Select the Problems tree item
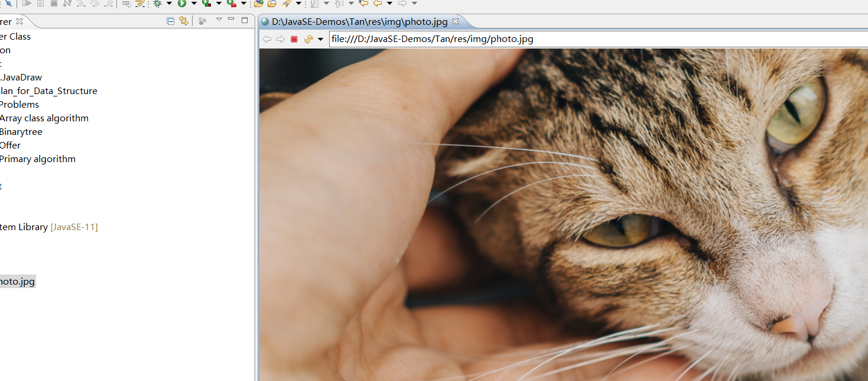This screenshot has height=381, width=868. (x=19, y=105)
